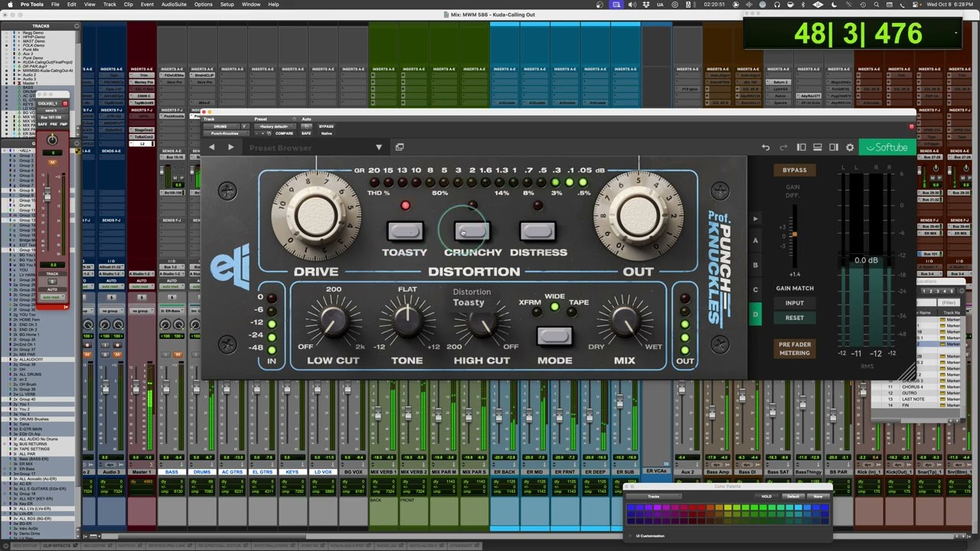Click the gain difference slider handle
980x551 pixels.
795,235
